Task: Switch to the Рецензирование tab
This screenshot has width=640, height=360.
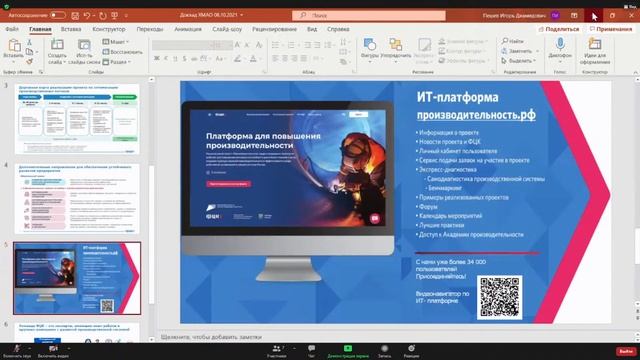Action: [274, 29]
